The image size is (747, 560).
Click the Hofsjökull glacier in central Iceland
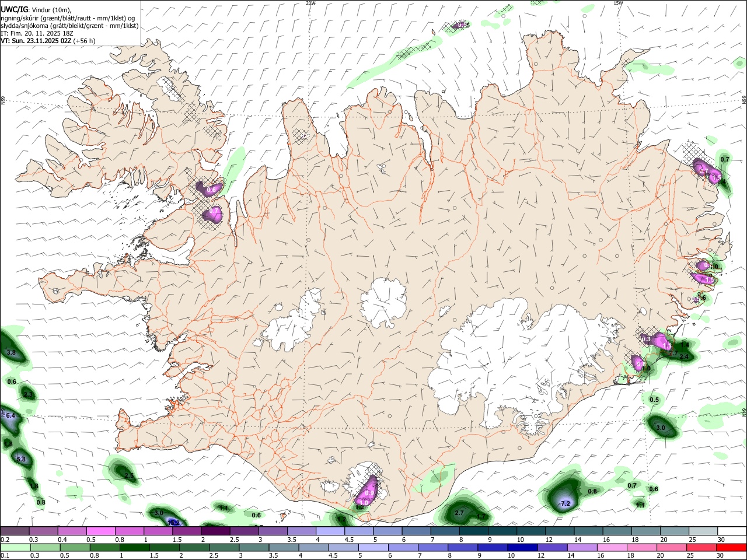click(x=383, y=302)
